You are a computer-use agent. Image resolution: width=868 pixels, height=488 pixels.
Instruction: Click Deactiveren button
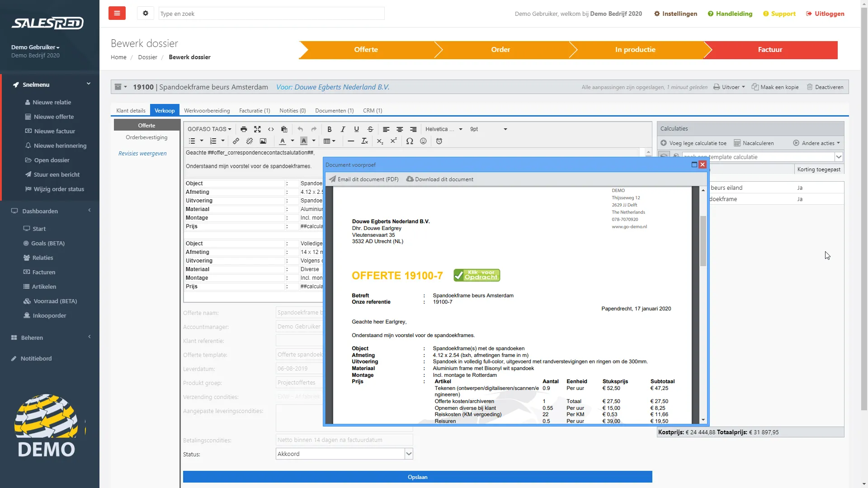(825, 87)
